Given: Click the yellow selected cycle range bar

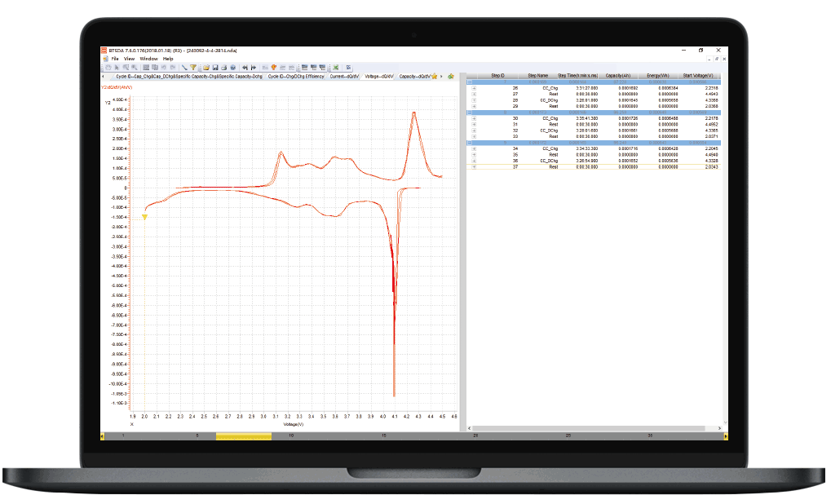Looking at the screenshot, I should (x=244, y=436).
